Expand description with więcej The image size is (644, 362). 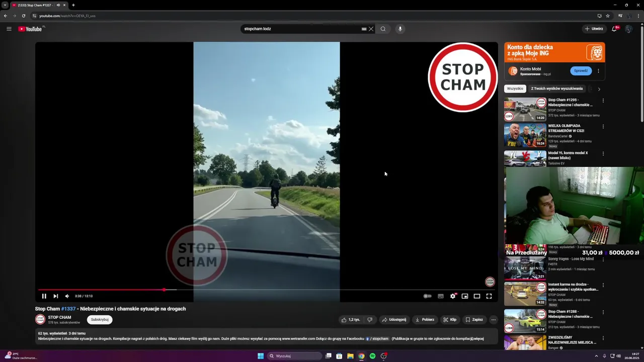478,339
